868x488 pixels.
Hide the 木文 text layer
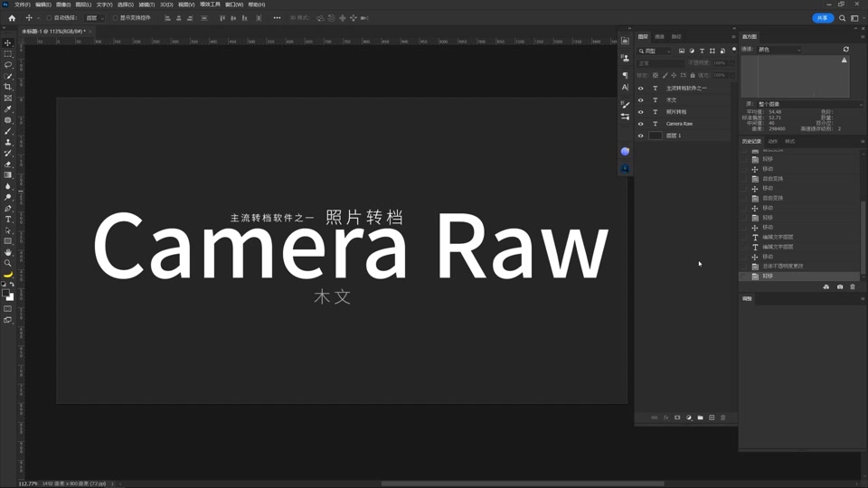pos(640,100)
